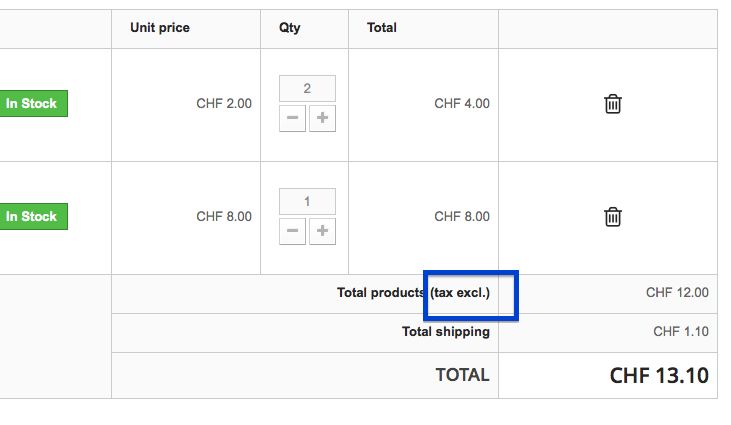The height and width of the screenshot is (425, 731).
Task: Click the Unit price column header
Action: click(x=160, y=28)
